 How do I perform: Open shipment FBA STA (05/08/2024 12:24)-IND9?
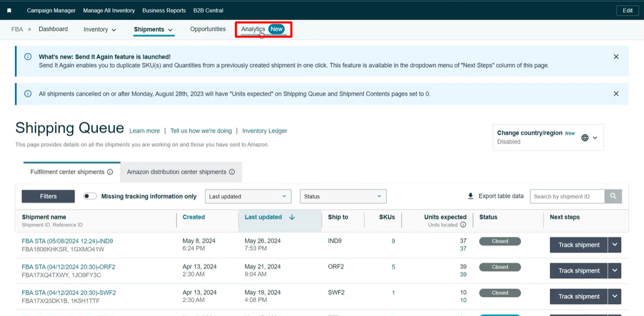pos(67,241)
